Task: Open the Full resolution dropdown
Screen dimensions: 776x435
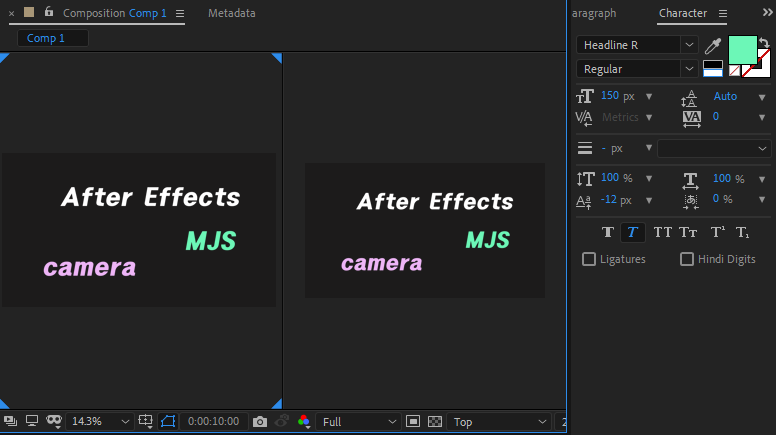Action: (x=357, y=422)
